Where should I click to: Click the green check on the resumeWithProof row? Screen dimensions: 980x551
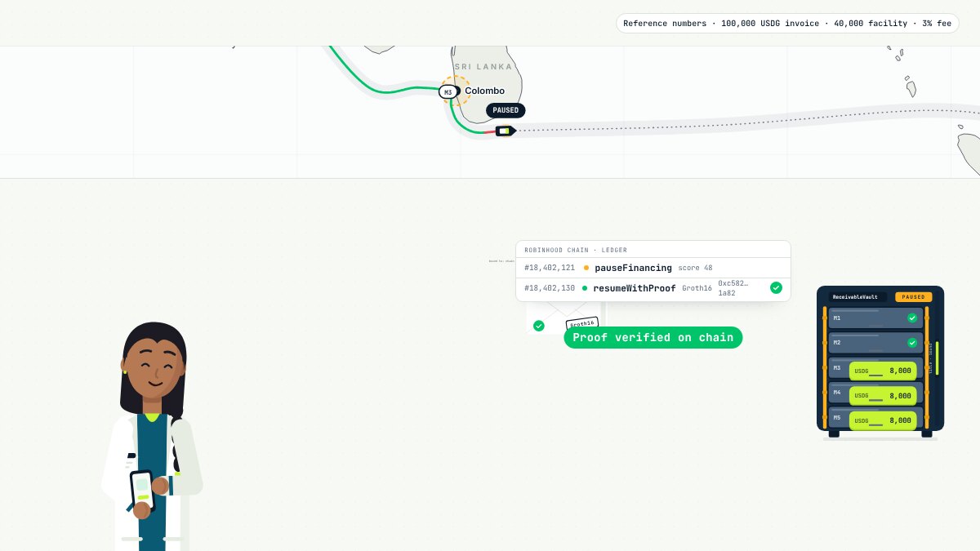pos(776,287)
